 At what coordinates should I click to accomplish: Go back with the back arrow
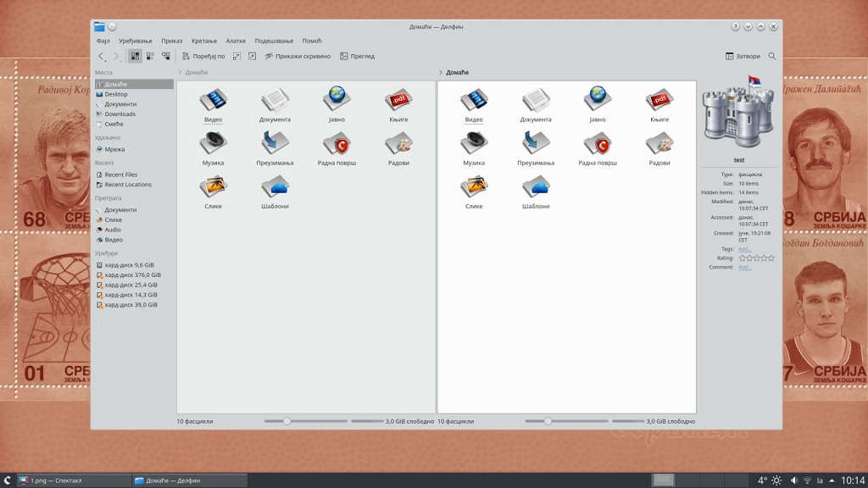coord(102,56)
